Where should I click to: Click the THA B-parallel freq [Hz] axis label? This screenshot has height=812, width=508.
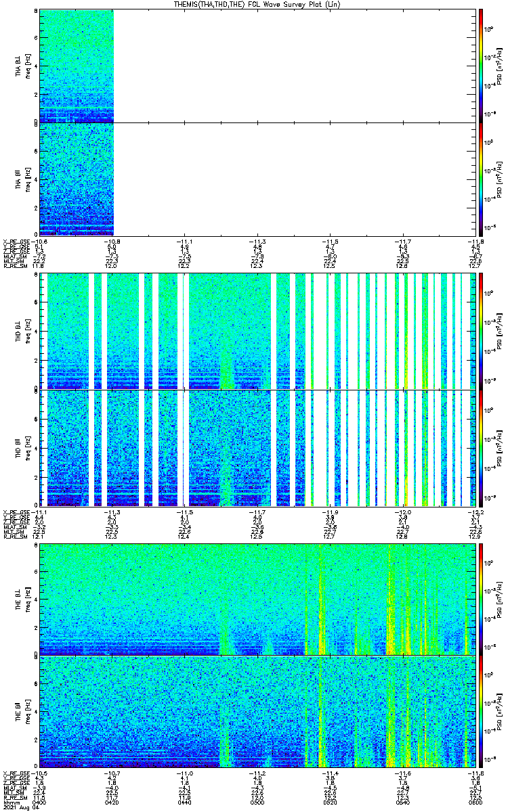(x=28, y=179)
